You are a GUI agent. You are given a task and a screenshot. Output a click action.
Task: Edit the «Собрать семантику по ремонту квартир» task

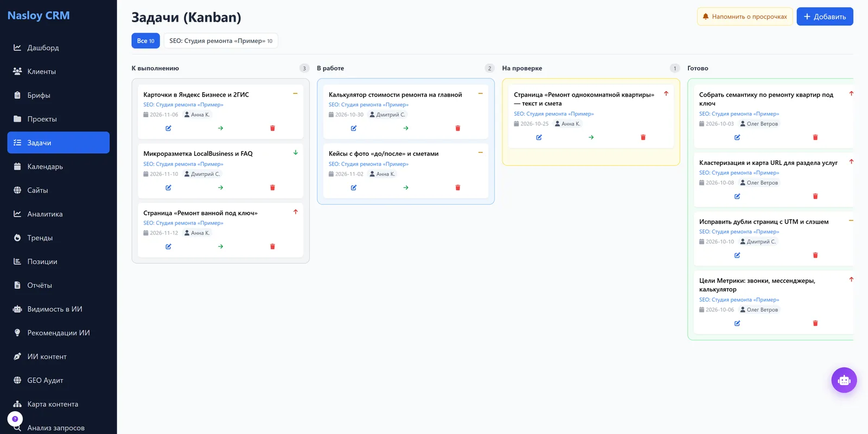click(737, 138)
